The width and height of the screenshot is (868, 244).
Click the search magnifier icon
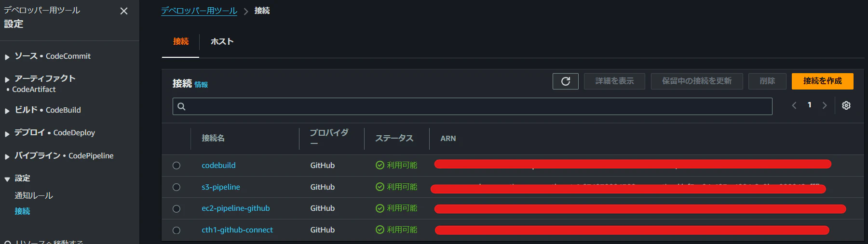coord(181,106)
